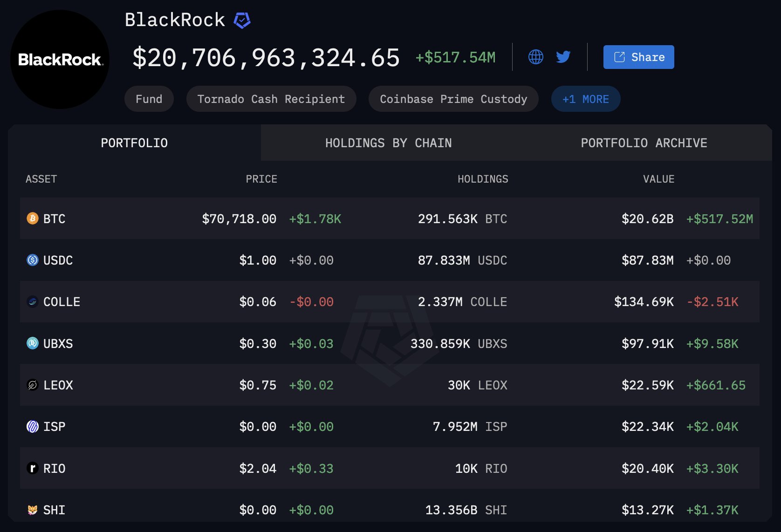Open the LEOX asset name
Screen dimensions: 781x532
(58, 385)
